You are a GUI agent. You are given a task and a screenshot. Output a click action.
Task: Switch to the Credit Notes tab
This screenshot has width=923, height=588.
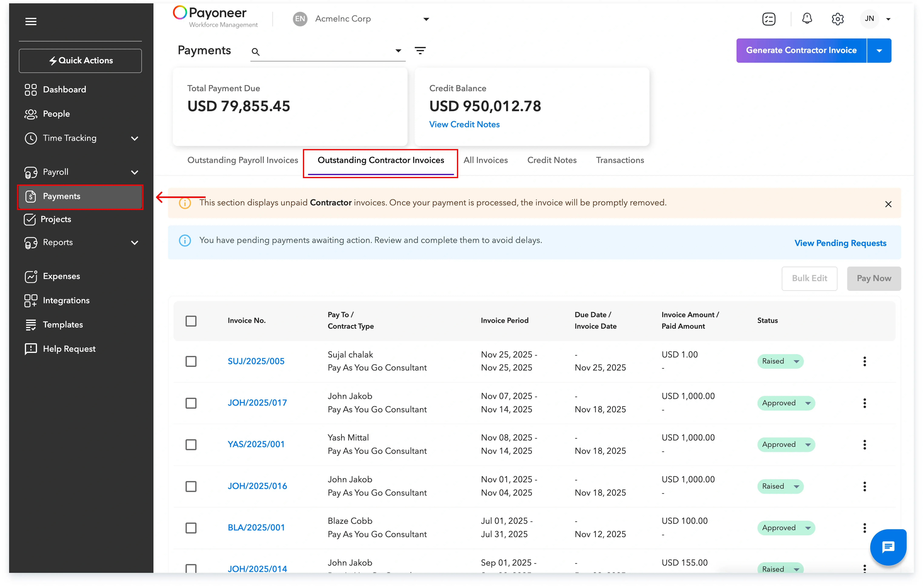552,160
